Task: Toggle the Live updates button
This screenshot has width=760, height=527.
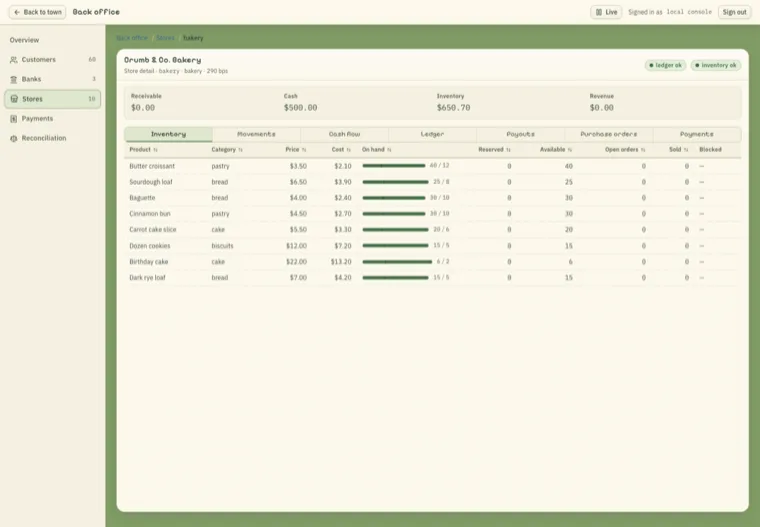Action: click(606, 12)
